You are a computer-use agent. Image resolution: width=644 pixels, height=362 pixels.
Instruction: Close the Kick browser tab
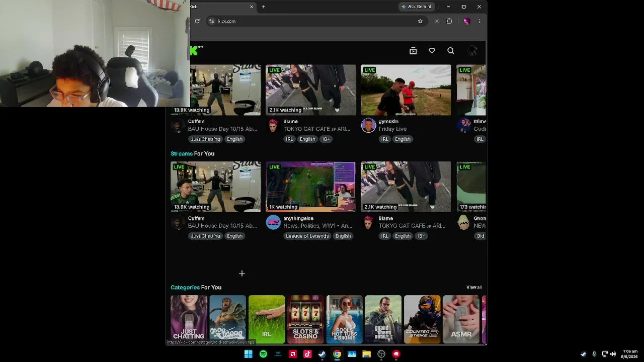(252, 7)
